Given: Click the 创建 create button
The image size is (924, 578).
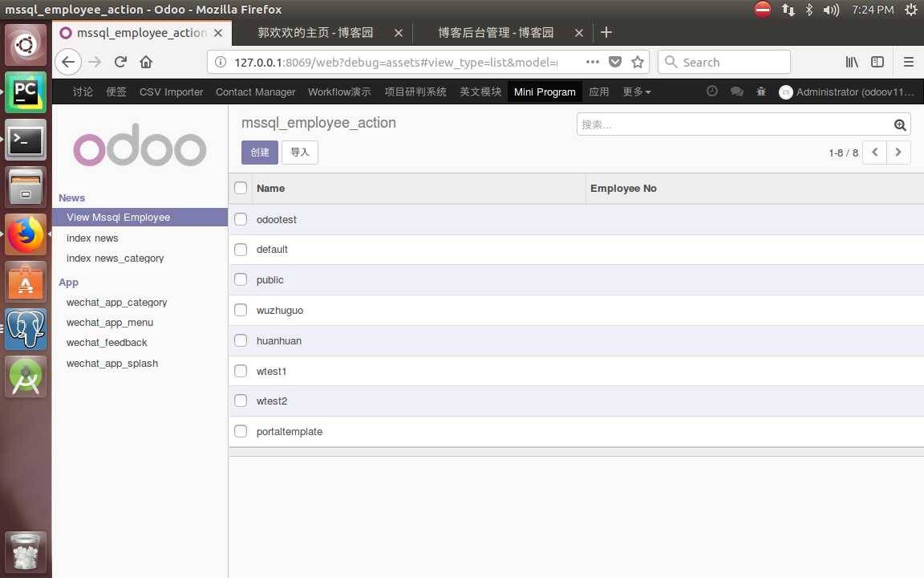Looking at the screenshot, I should point(259,153).
